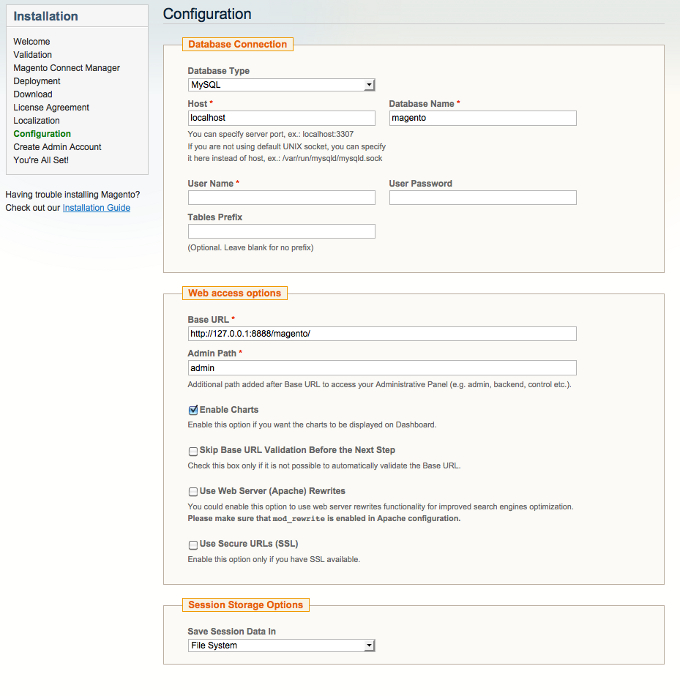
Task: Select the Configuration step in sidebar
Action: (x=42, y=134)
